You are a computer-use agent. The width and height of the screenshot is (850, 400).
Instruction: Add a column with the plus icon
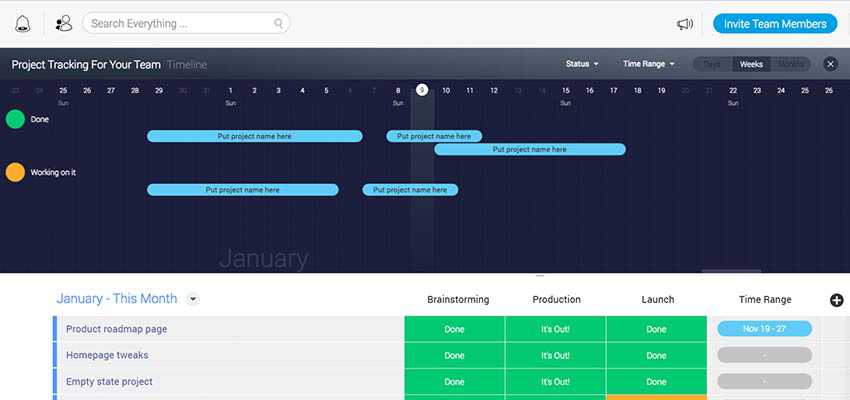[836, 300]
